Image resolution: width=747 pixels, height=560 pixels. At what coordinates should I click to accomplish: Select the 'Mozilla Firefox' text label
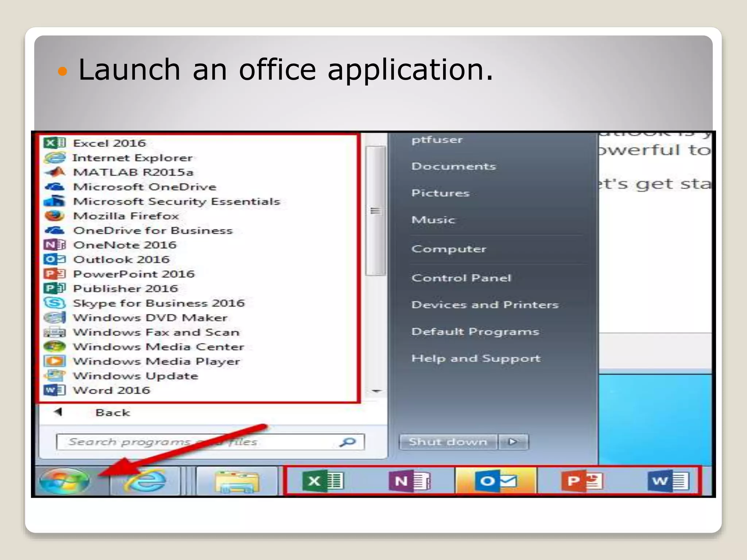click(126, 216)
